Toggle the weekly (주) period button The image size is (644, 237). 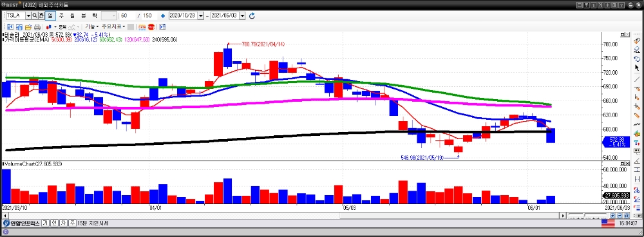tap(61, 15)
